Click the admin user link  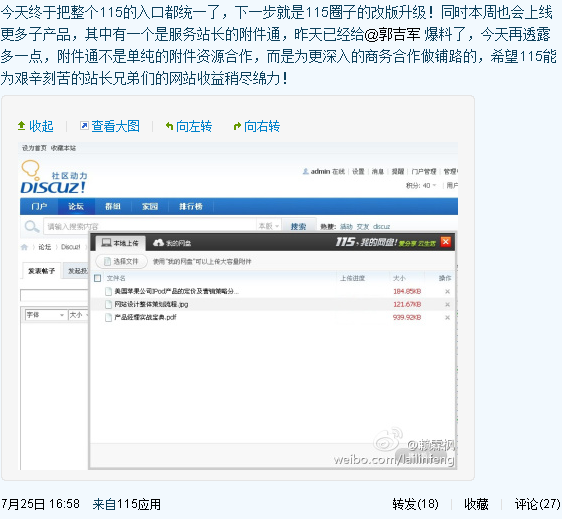pos(320,171)
